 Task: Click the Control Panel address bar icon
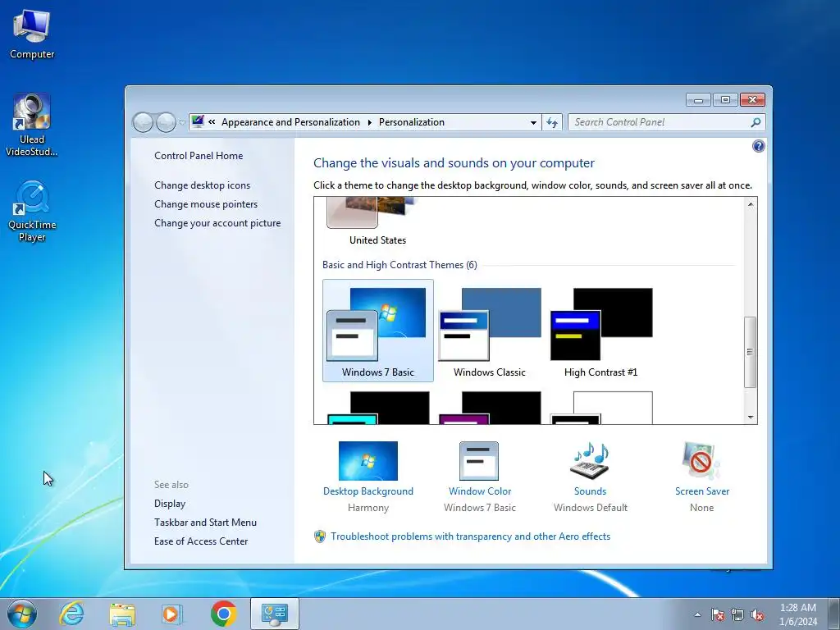tap(198, 121)
